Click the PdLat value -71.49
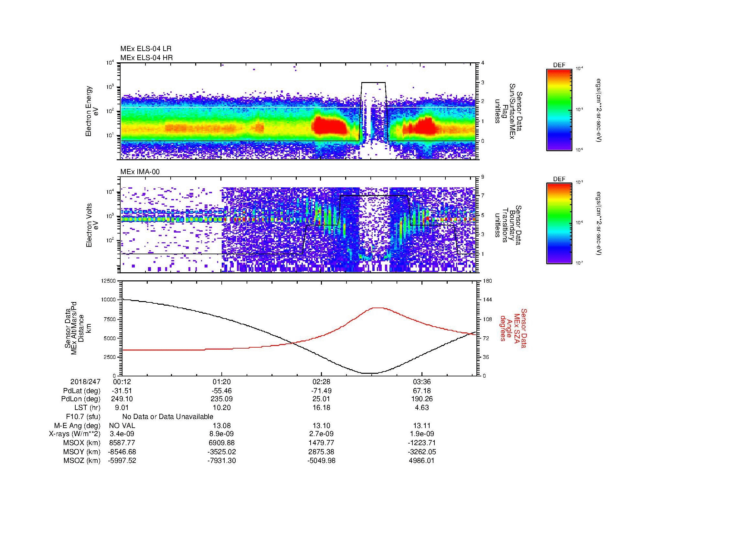Image resolution: width=756 pixels, height=534 pixels. [321, 391]
